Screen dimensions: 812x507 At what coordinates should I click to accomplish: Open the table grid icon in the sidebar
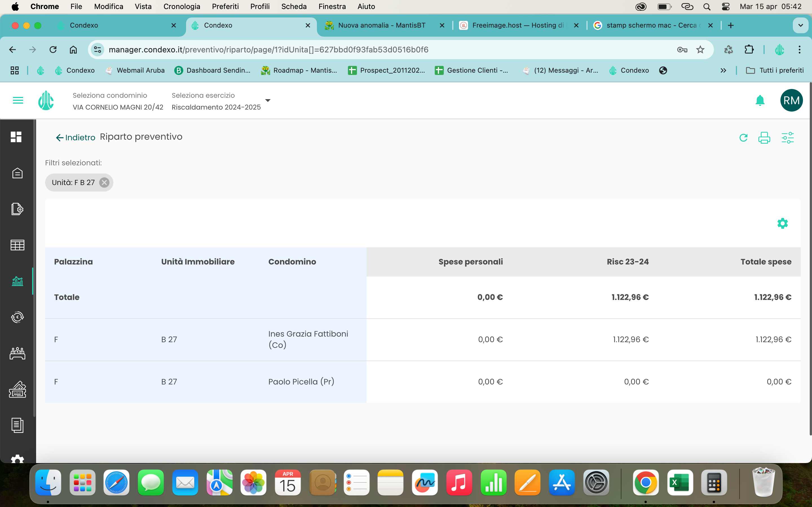17,245
